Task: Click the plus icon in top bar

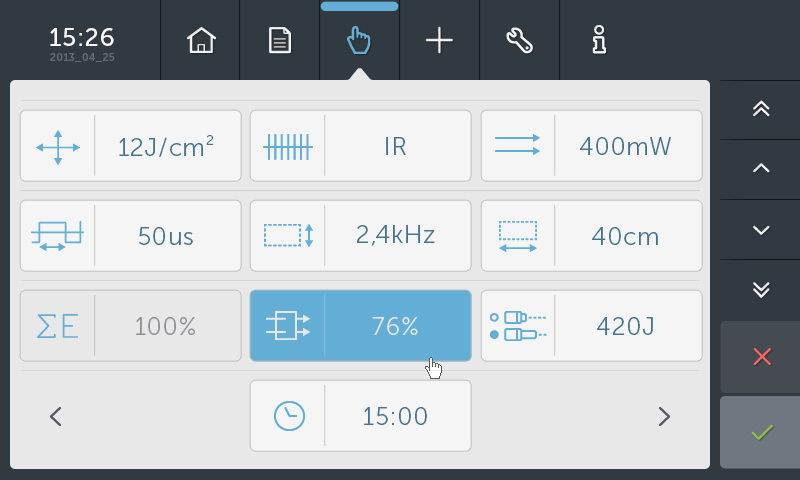Action: (x=439, y=41)
